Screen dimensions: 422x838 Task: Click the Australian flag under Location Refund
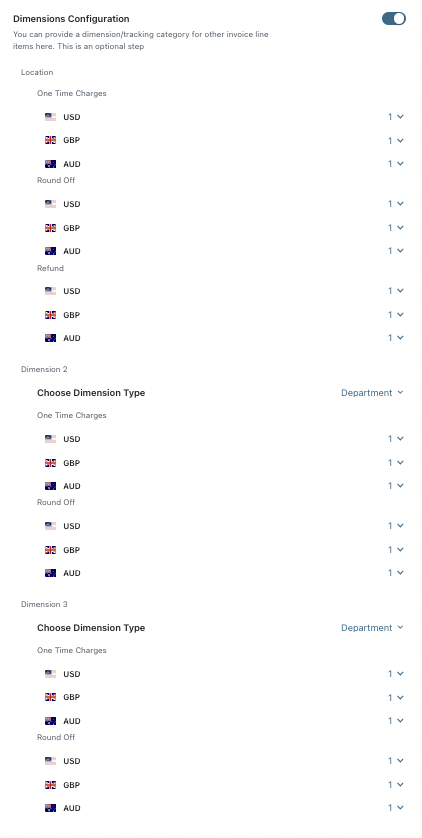tap(50, 338)
